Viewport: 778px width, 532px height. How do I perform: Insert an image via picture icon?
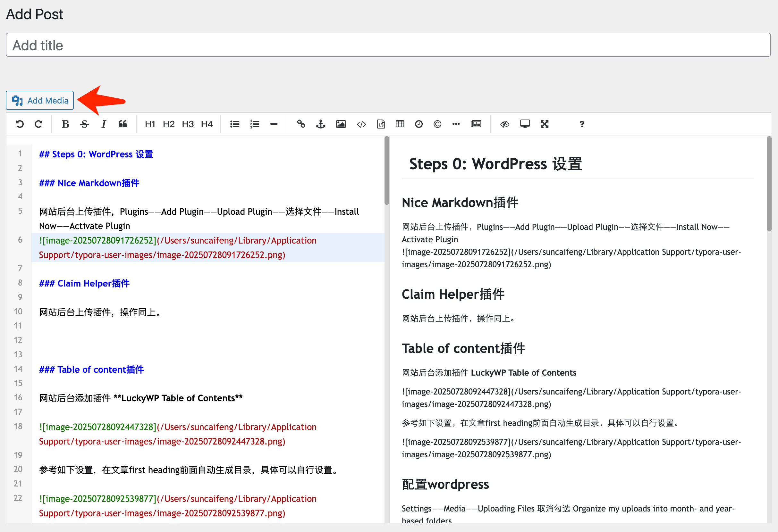pyautogui.click(x=341, y=124)
